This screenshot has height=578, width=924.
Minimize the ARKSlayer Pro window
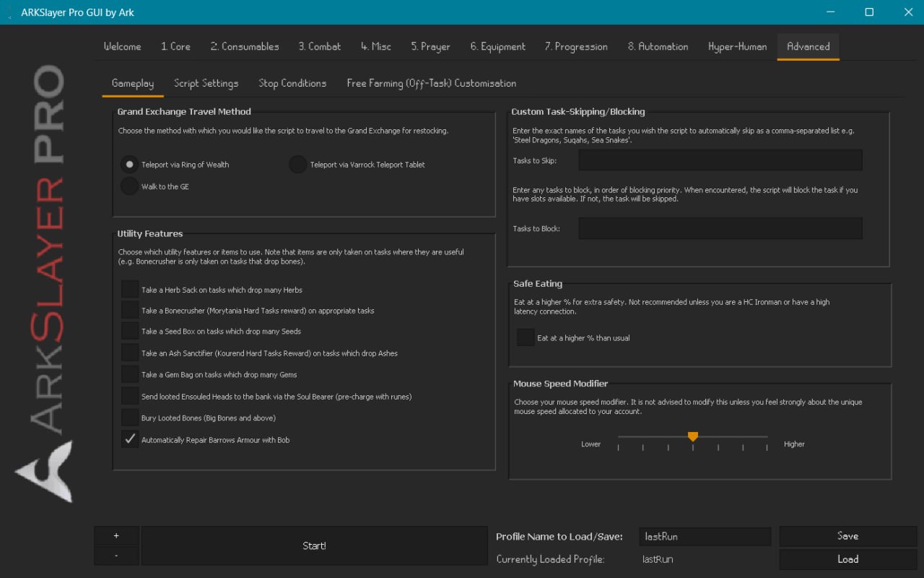830,12
